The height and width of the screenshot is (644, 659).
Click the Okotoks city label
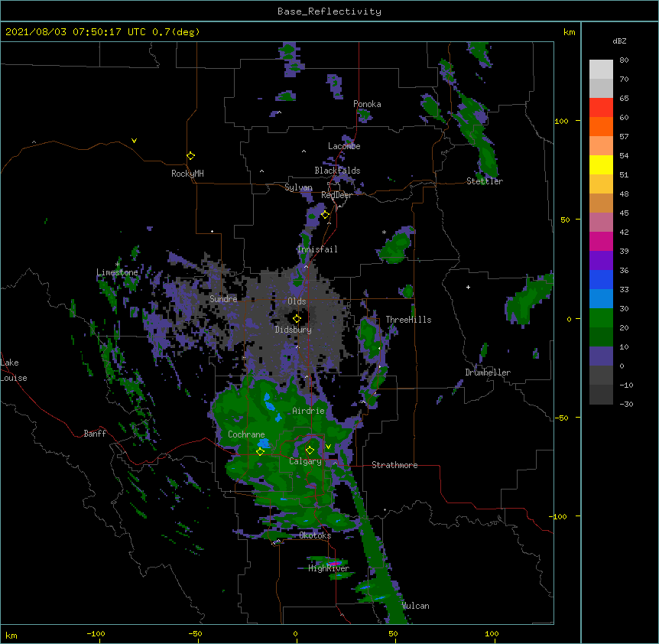[x=315, y=535]
